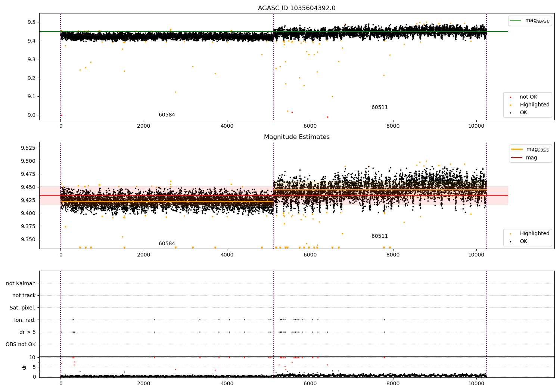The image size is (560, 392).
Task: Click annotation '60511' in the Magnitude Estimates plot
Action: pyautogui.click(x=380, y=236)
